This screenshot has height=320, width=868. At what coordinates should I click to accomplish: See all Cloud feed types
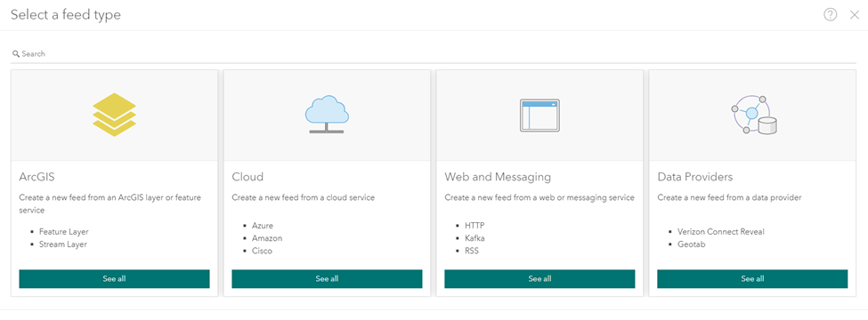click(x=327, y=278)
